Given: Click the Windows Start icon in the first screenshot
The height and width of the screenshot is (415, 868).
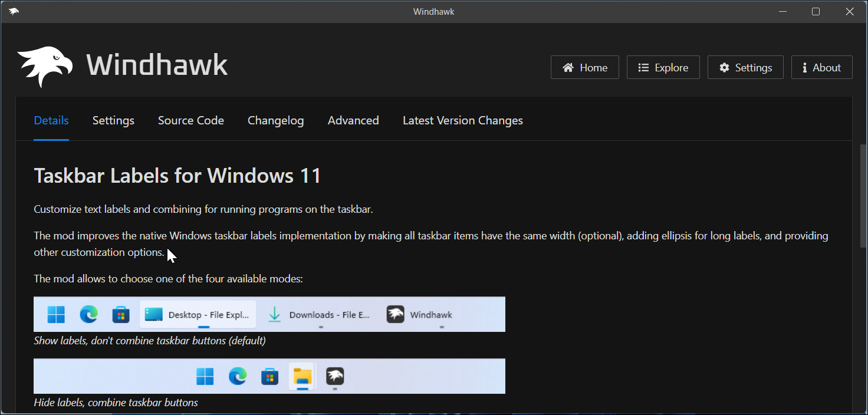Looking at the screenshot, I should tap(56, 314).
